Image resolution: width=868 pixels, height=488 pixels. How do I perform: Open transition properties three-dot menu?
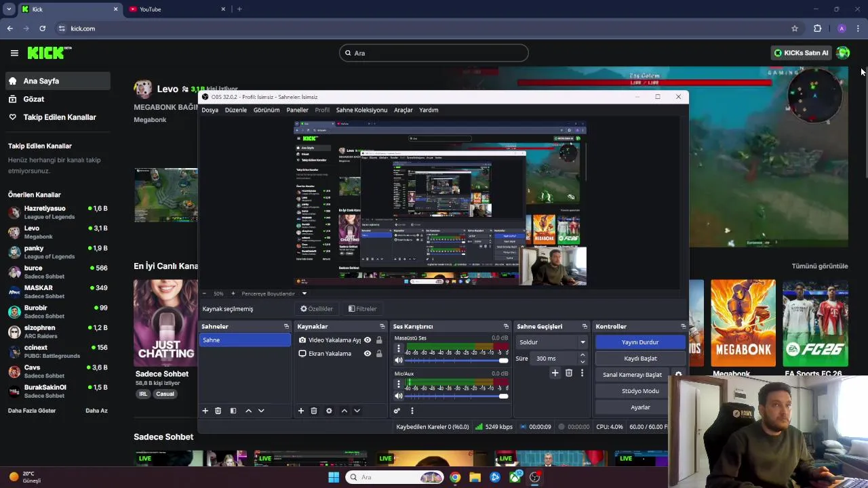click(582, 373)
